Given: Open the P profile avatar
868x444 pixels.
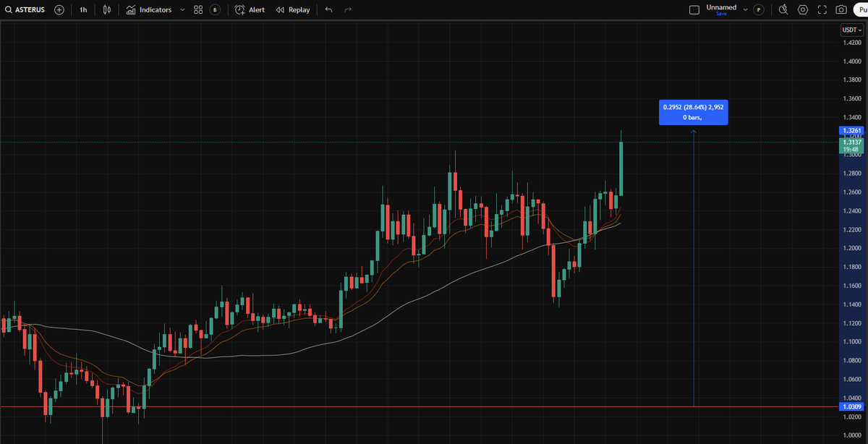Looking at the screenshot, I should [758, 9].
